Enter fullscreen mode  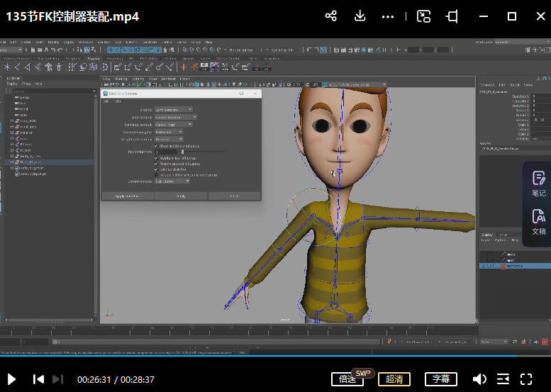coord(526,379)
